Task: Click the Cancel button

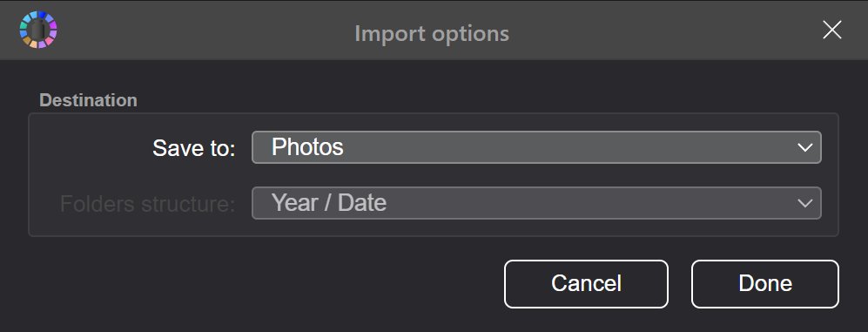Action: [x=586, y=284]
